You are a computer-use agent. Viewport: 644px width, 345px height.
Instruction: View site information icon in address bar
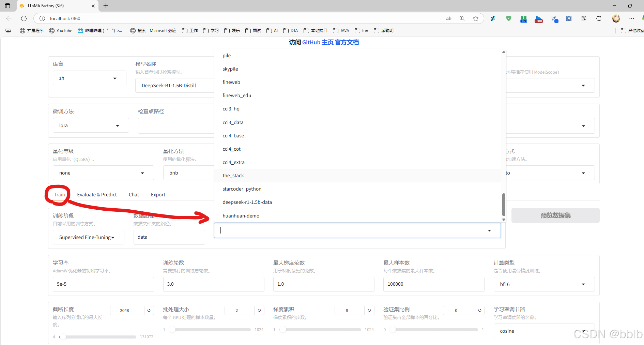[42, 18]
